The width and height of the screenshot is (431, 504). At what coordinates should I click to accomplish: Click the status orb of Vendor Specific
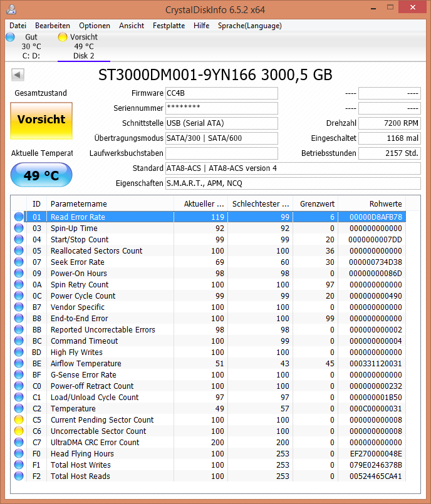[19, 307]
